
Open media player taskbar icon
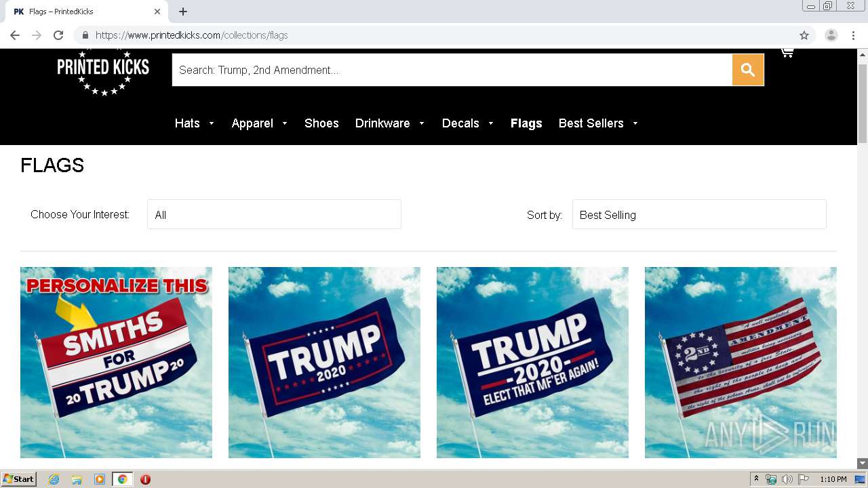(100, 479)
